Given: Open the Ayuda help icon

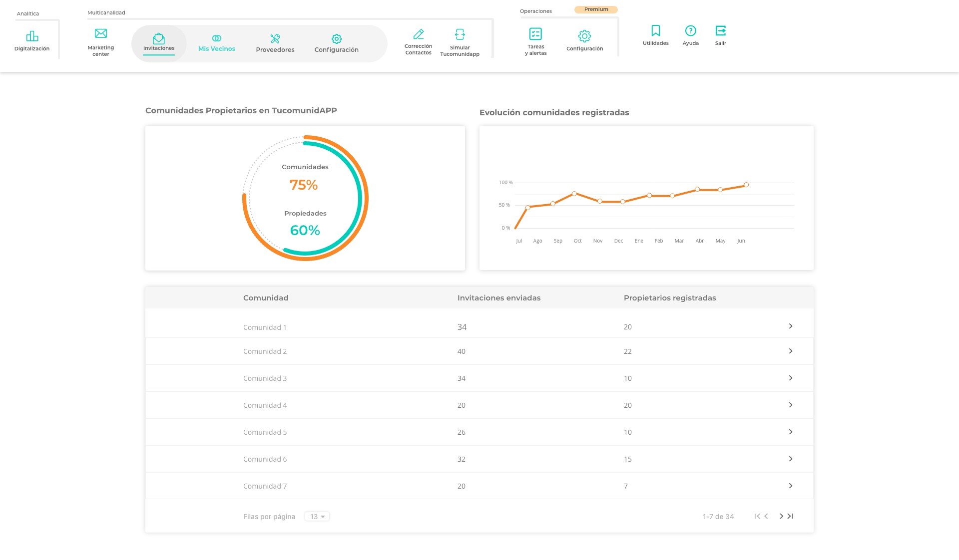Looking at the screenshot, I should click(x=691, y=31).
